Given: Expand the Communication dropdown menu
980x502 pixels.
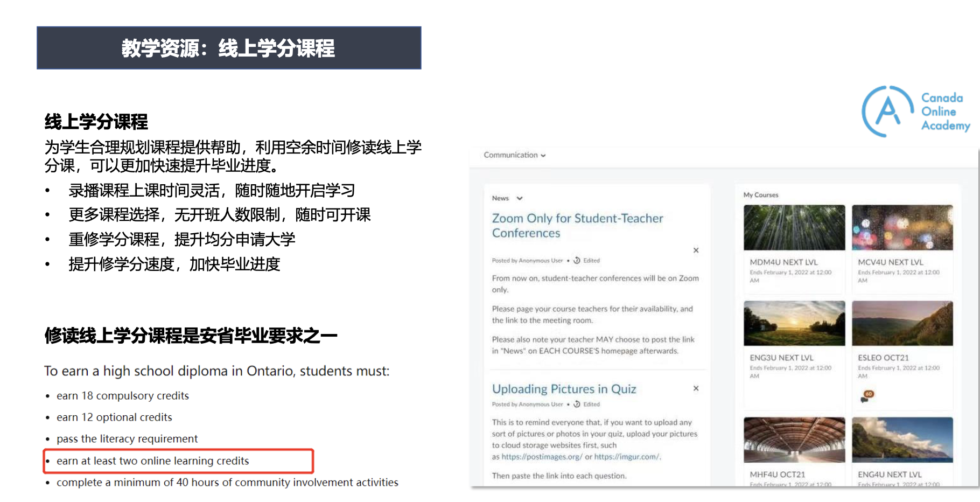Looking at the screenshot, I should tap(514, 155).
